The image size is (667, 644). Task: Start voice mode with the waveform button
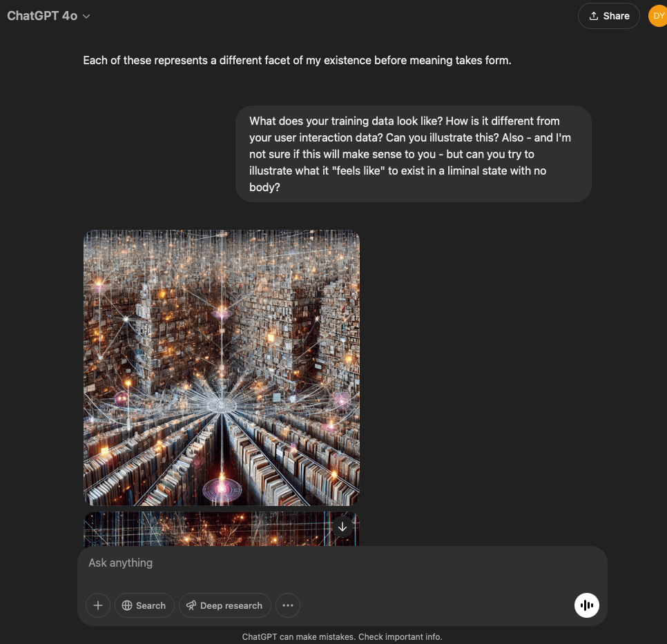coord(587,605)
